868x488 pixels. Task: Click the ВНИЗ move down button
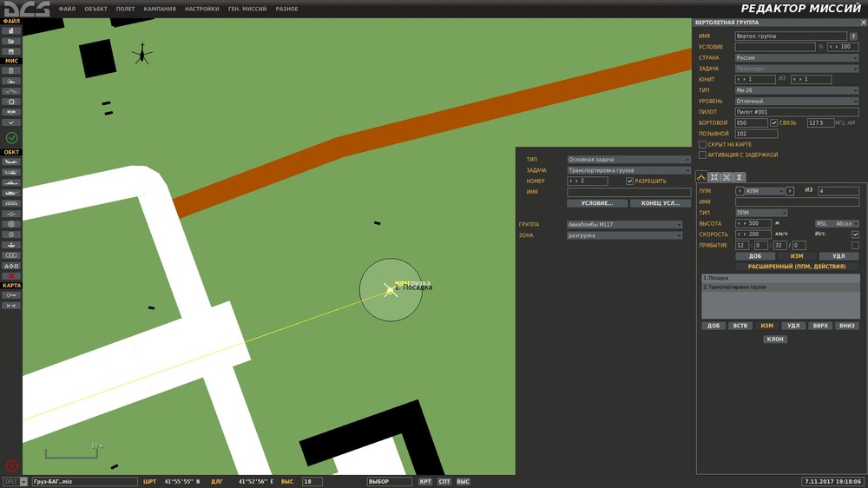pyautogui.click(x=846, y=326)
